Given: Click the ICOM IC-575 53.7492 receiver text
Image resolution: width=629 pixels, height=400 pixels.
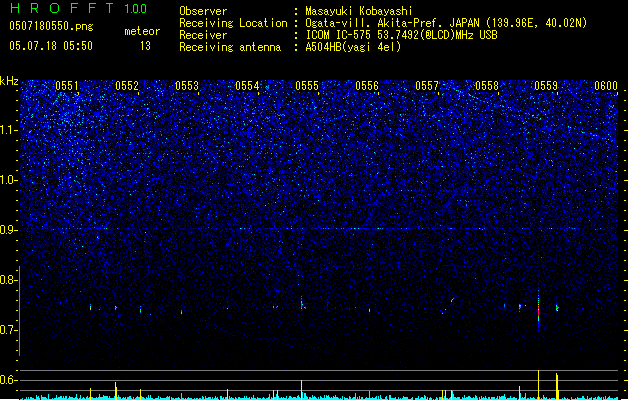Looking at the screenshot, I should 401,35.
